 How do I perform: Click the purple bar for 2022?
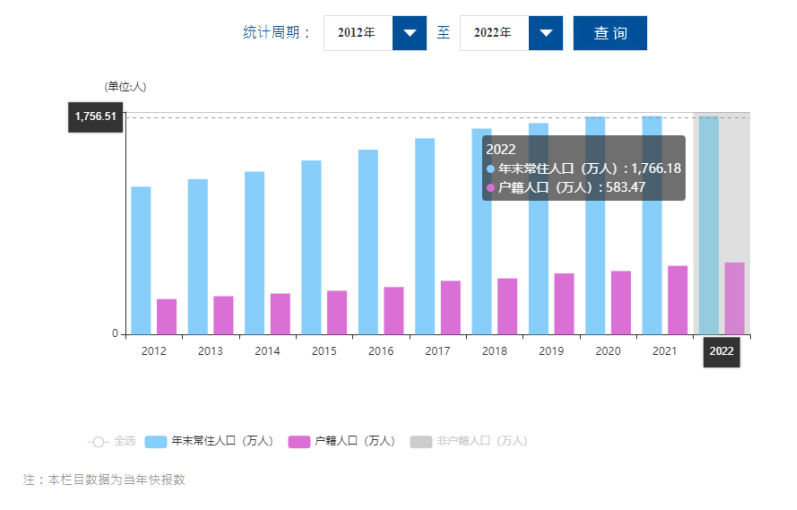[x=735, y=298]
